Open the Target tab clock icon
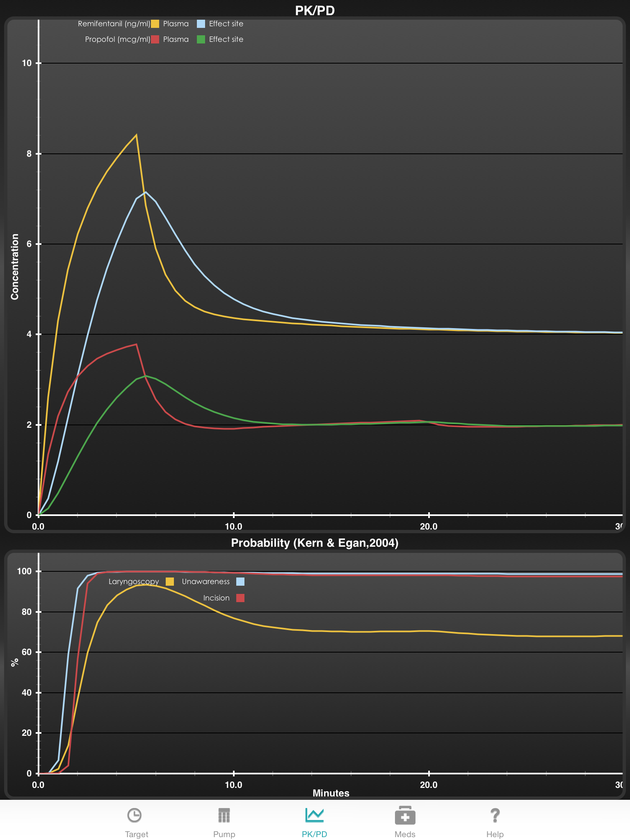 [x=135, y=815]
